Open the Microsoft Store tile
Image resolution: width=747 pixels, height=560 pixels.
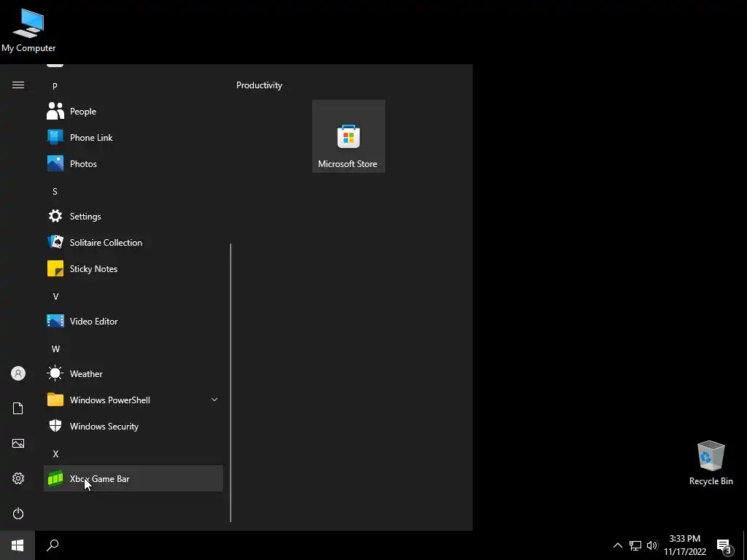348,136
